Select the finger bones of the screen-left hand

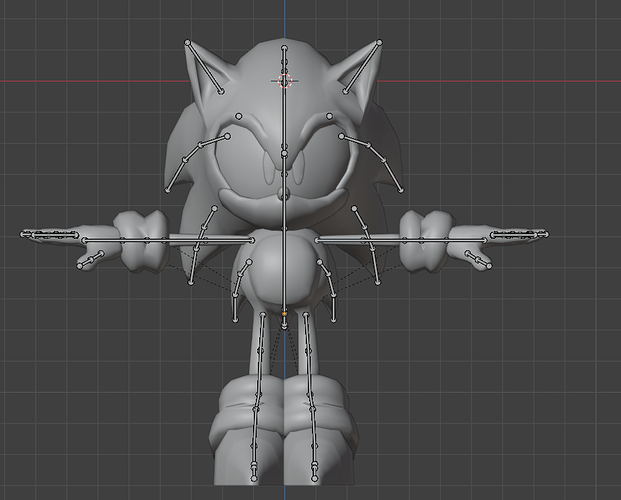(50, 235)
